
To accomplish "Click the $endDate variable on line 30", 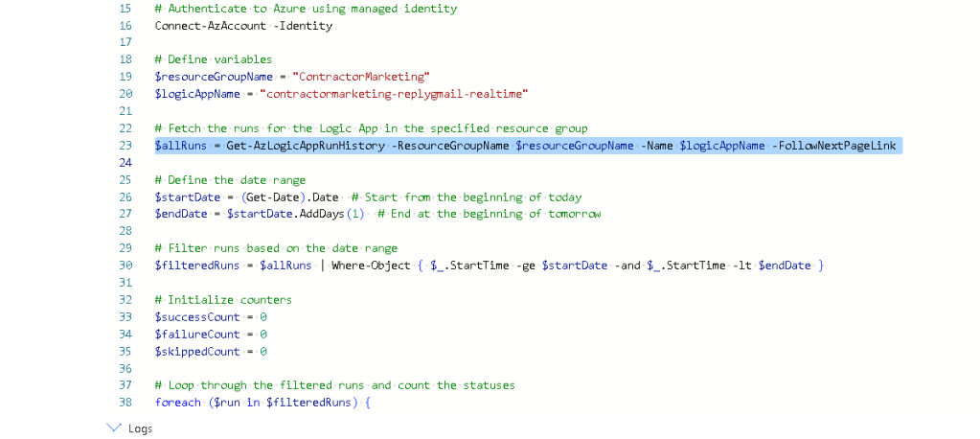I will click(785, 266).
